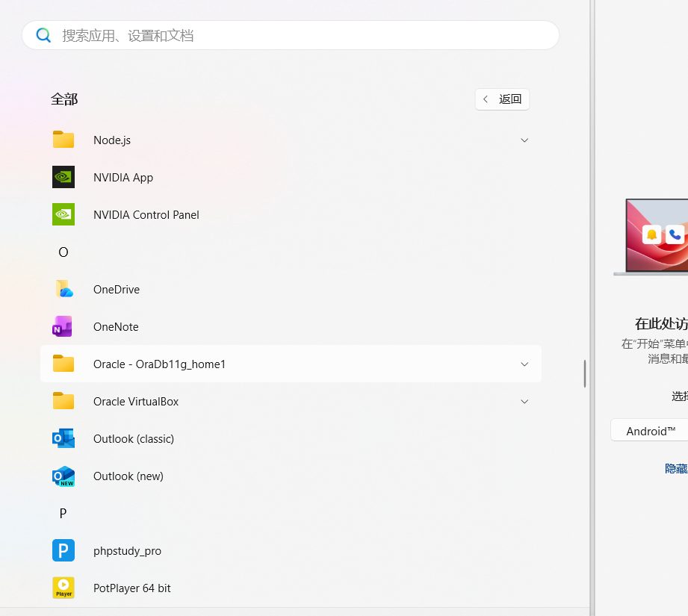Click the PotPlayer 64 bit label
This screenshot has width=688, height=616.
tap(132, 588)
